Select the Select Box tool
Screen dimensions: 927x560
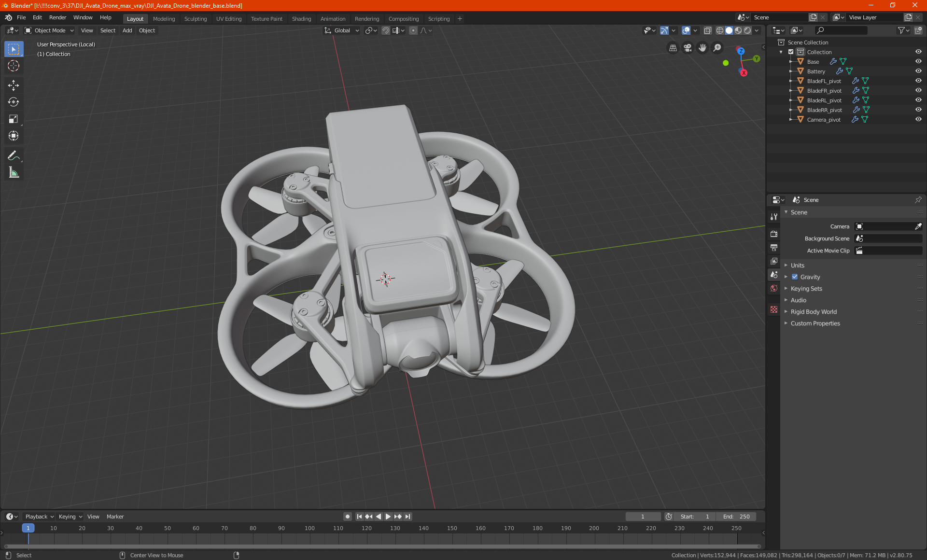(x=14, y=49)
